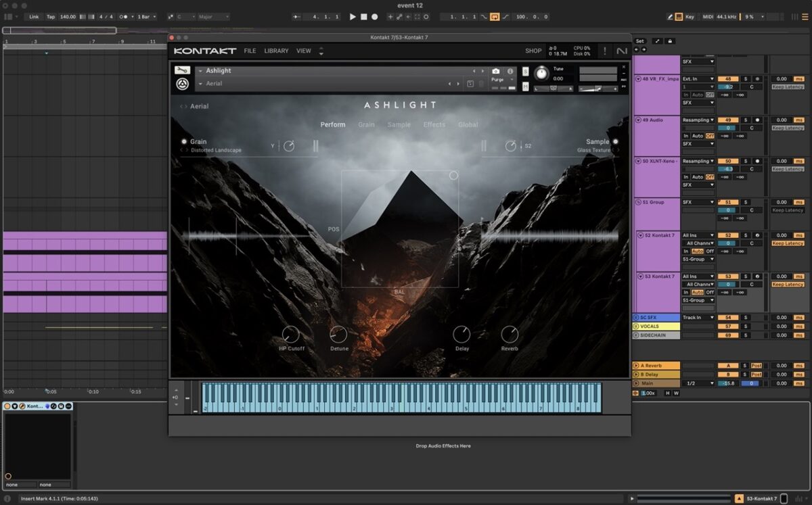
Task: Open Kontakt instrument edit wrench icon
Action: coord(181,70)
